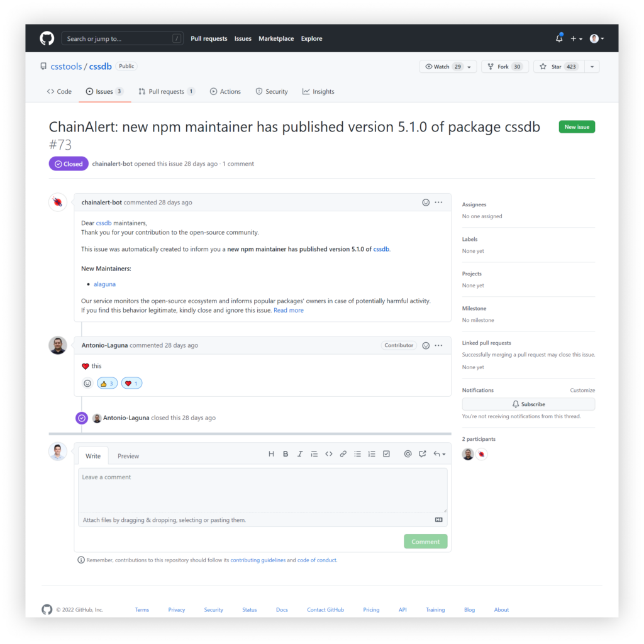Open the plus create-new dropdown
The image size is (644, 644).
tap(576, 38)
